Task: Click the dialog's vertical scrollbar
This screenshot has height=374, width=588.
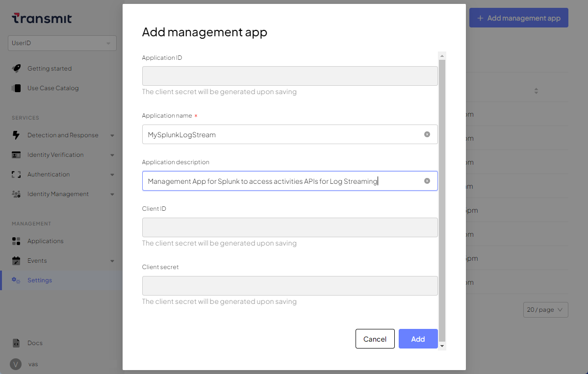Action: pos(442,196)
